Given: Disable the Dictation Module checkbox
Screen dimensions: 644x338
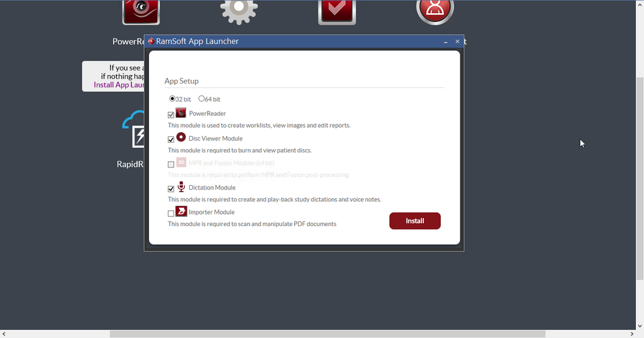Looking at the screenshot, I should 171,189.
